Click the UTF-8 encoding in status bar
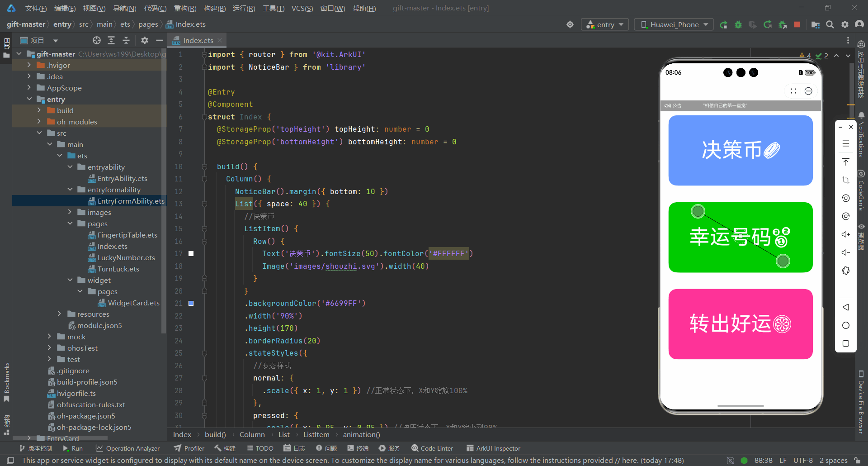This screenshot has width=868, height=466. 803,461
